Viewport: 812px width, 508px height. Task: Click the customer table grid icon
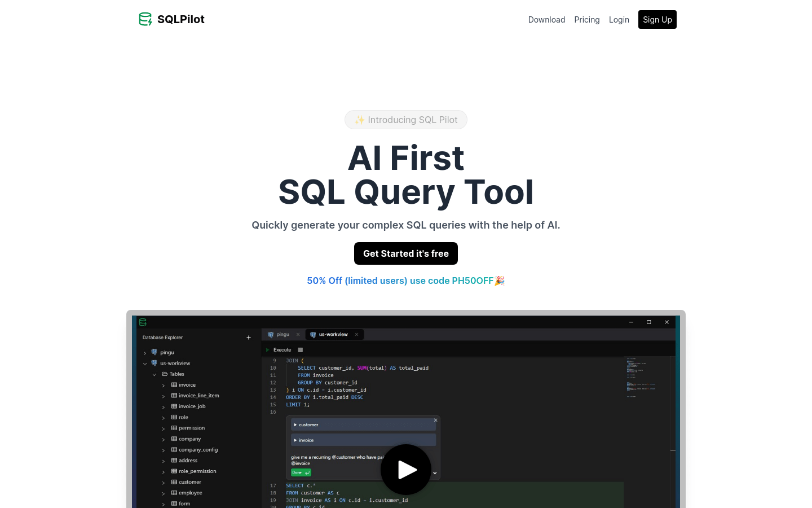point(174,481)
